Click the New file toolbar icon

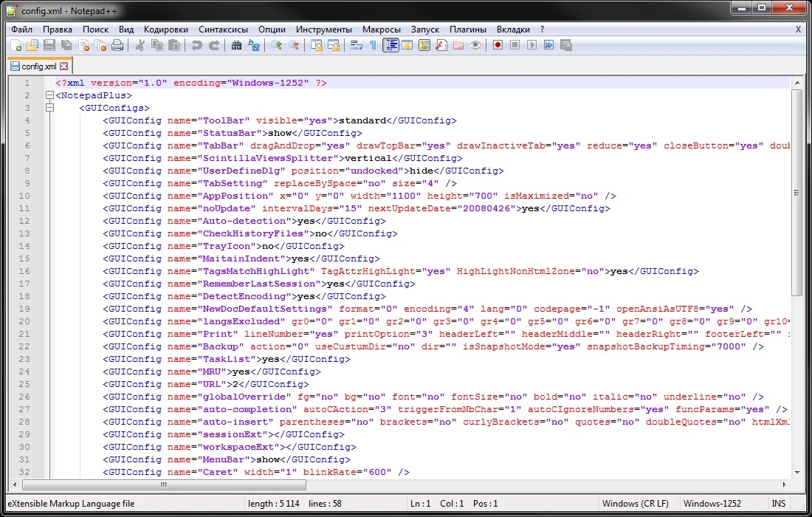(x=16, y=46)
